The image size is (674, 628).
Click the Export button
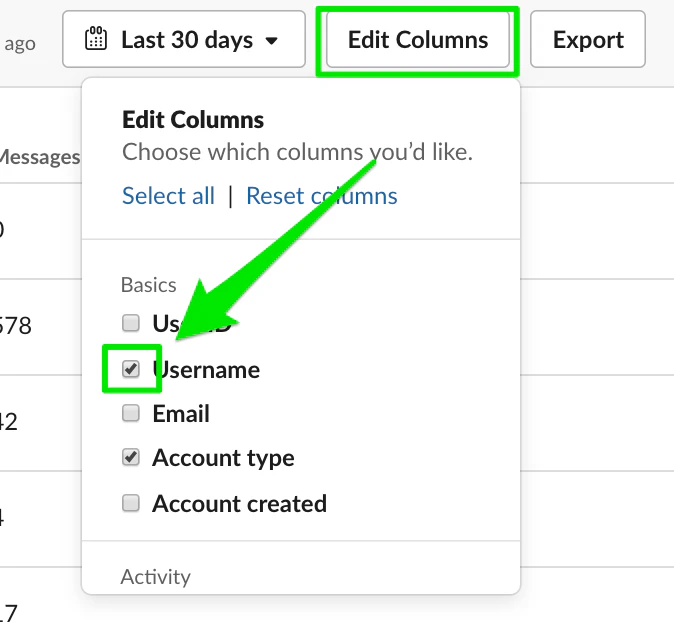(x=588, y=40)
